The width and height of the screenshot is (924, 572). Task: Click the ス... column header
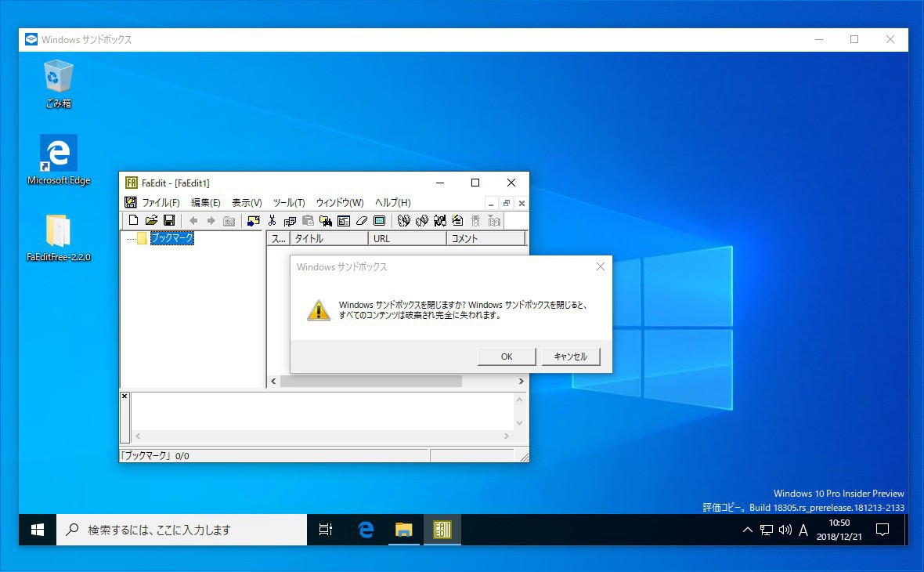[x=278, y=238]
